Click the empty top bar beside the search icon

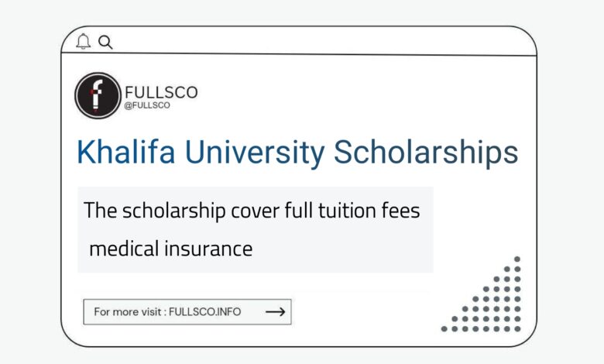click(x=324, y=41)
